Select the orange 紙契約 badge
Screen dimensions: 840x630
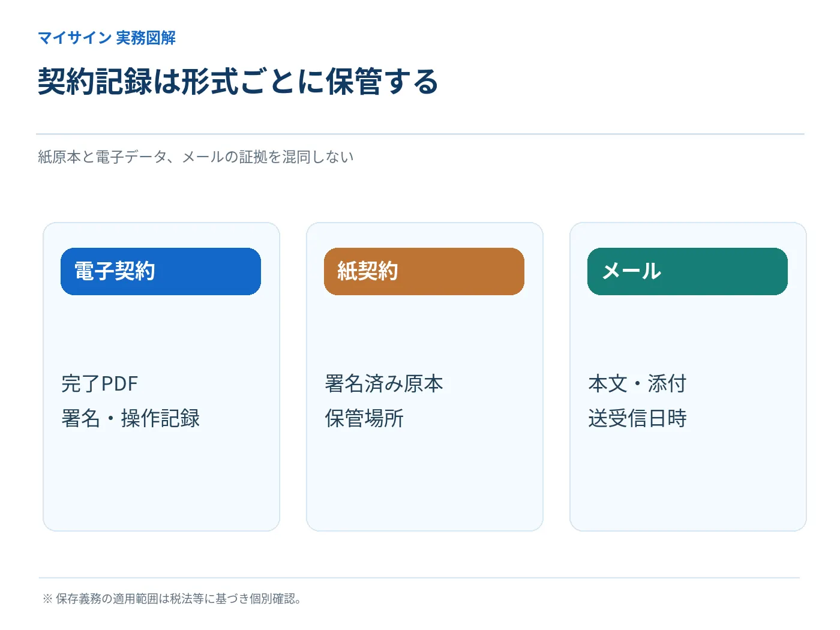424,271
